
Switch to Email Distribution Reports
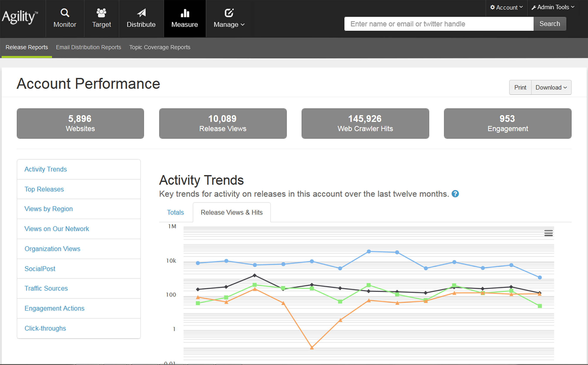(88, 47)
